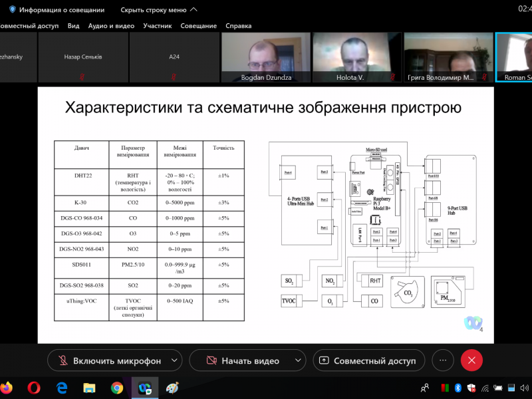Click the red leave meeting button
Viewport: 532px width, 399px height.
[471, 360]
